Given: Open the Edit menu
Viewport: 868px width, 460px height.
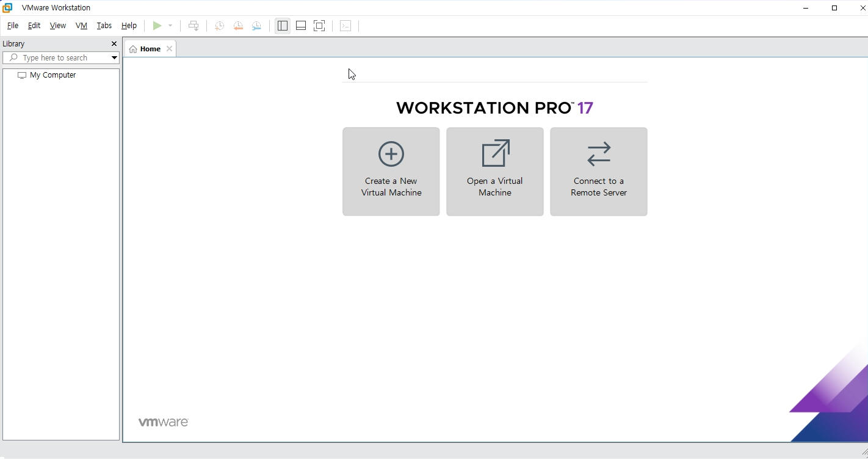Looking at the screenshot, I should [x=34, y=26].
